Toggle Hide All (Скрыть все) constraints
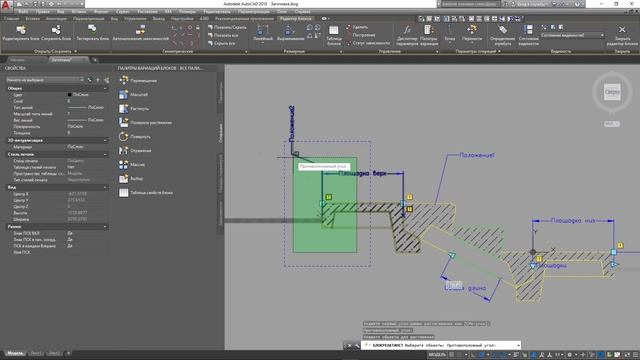The width and height of the screenshot is (640, 360). (221, 43)
